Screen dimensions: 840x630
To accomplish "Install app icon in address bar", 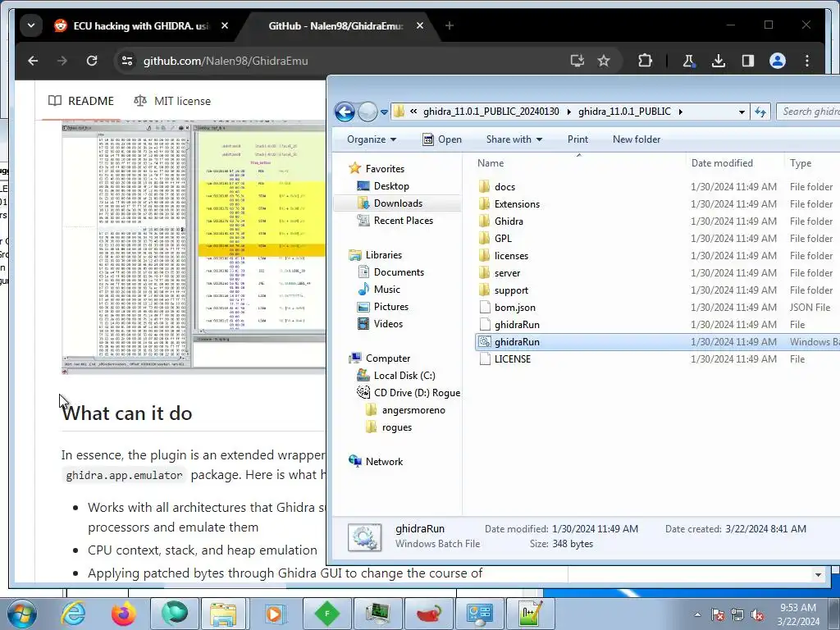I will (x=577, y=61).
